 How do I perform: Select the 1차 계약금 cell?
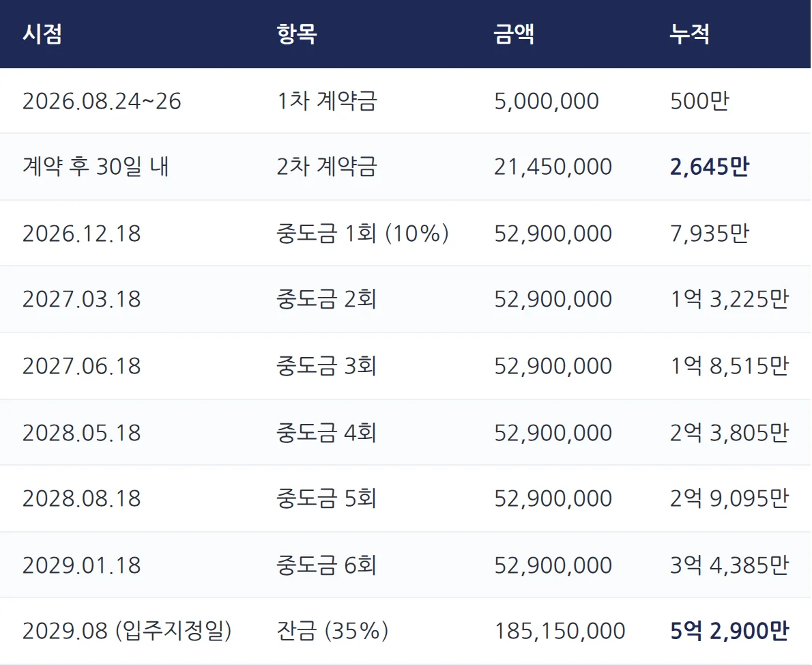[x=327, y=100]
